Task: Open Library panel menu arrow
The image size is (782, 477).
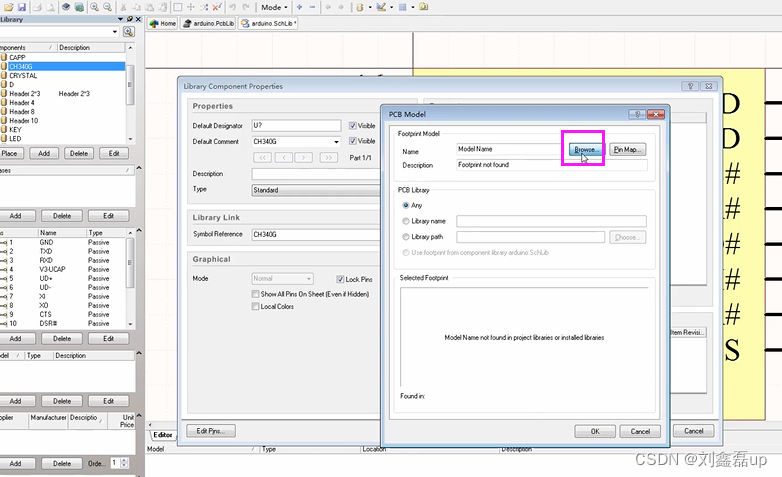Action: click(120, 19)
